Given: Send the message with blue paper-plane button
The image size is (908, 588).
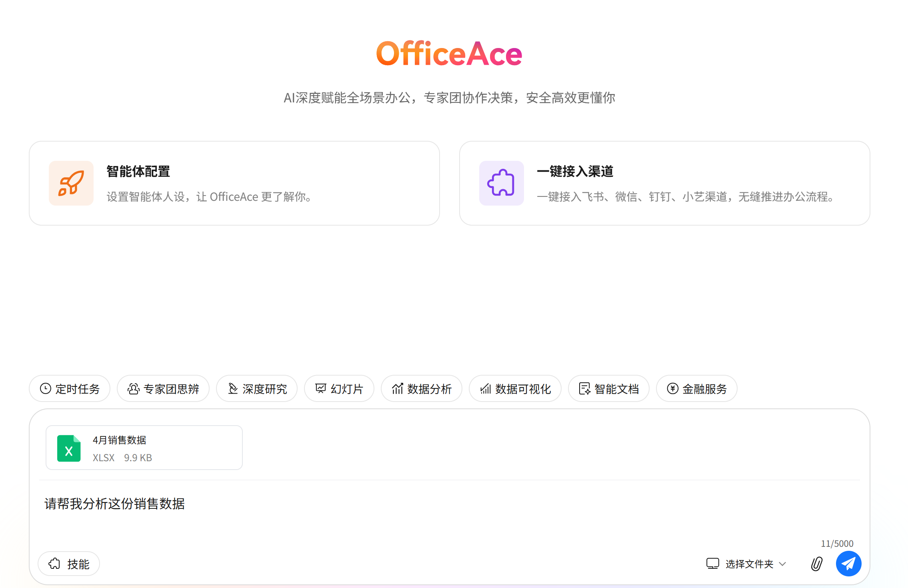Looking at the screenshot, I should 848,564.
